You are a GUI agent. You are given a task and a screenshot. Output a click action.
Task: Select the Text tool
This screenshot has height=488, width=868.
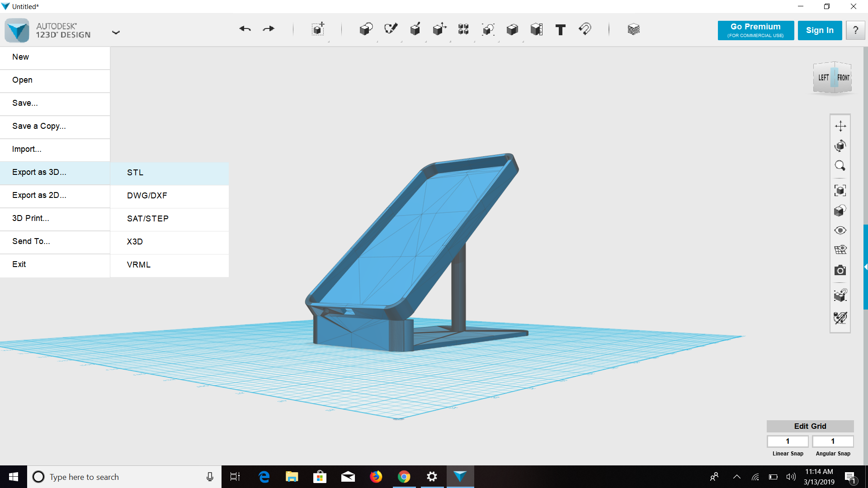pos(561,30)
